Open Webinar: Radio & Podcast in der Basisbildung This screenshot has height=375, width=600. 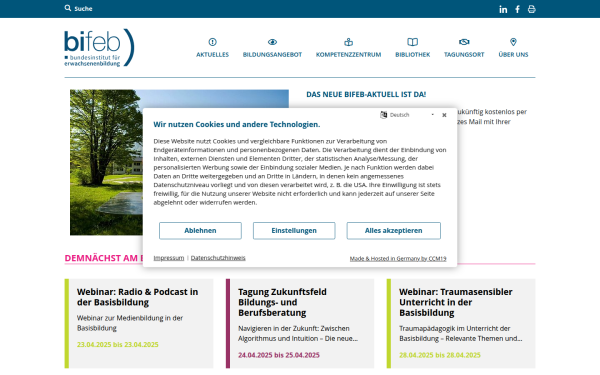coord(137,297)
